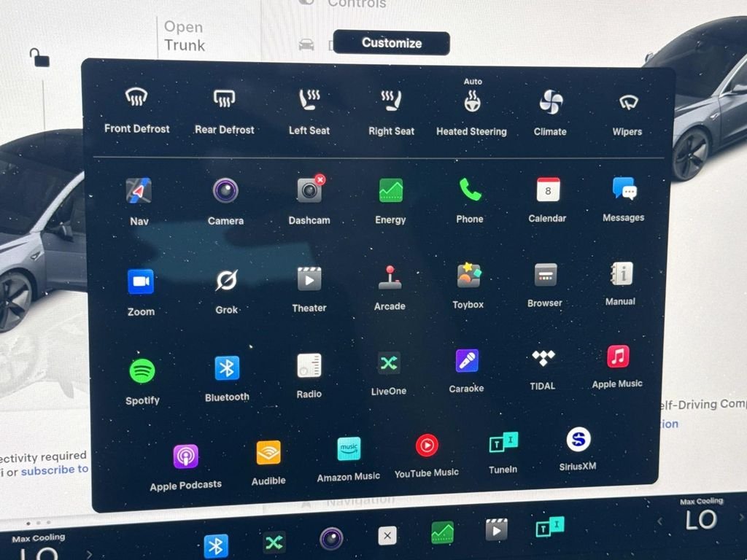Open the Calendar app

tap(547, 199)
